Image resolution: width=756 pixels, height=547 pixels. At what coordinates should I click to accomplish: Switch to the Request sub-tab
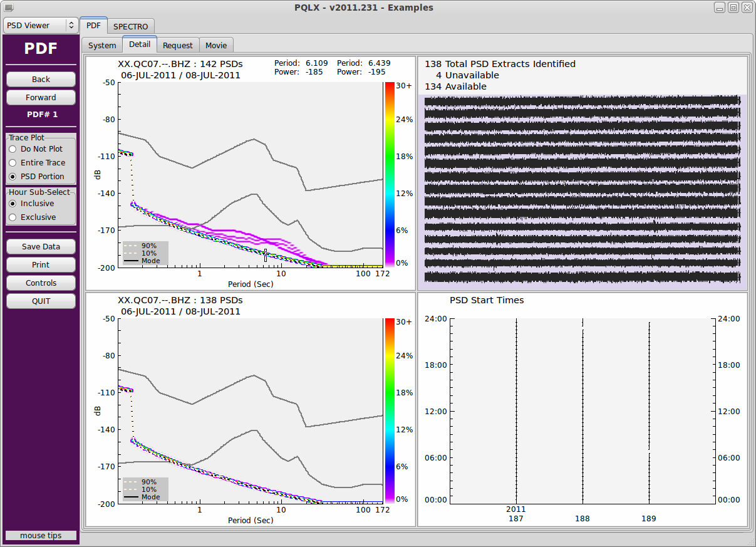pyautogui.click(x=177, y=45)
